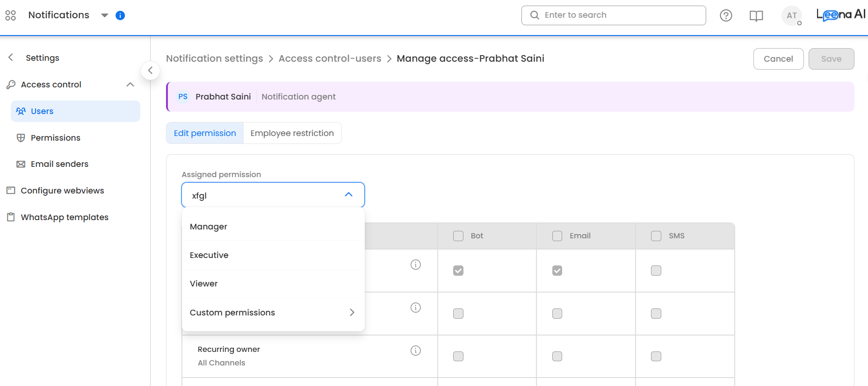Screen dimensions: 868x386
Task: Select Manager from the permission list
Action: [x=209, y=227]
